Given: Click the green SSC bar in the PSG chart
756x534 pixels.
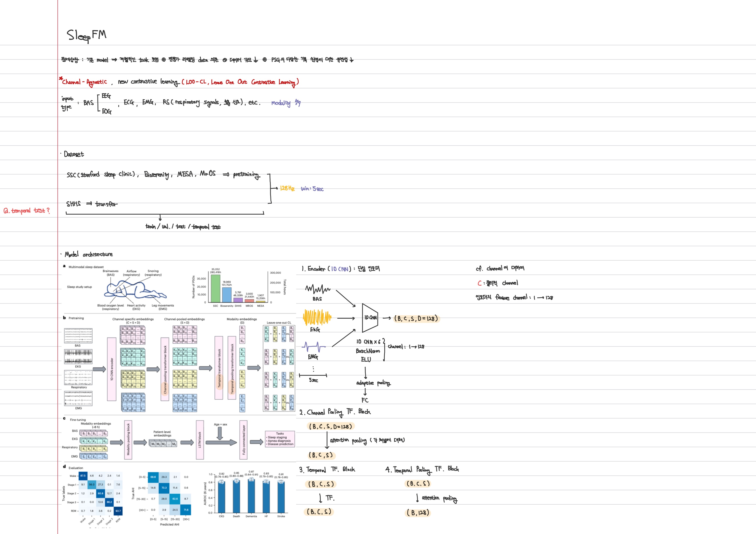Looking at the screenshot, I should click(215, 288).
